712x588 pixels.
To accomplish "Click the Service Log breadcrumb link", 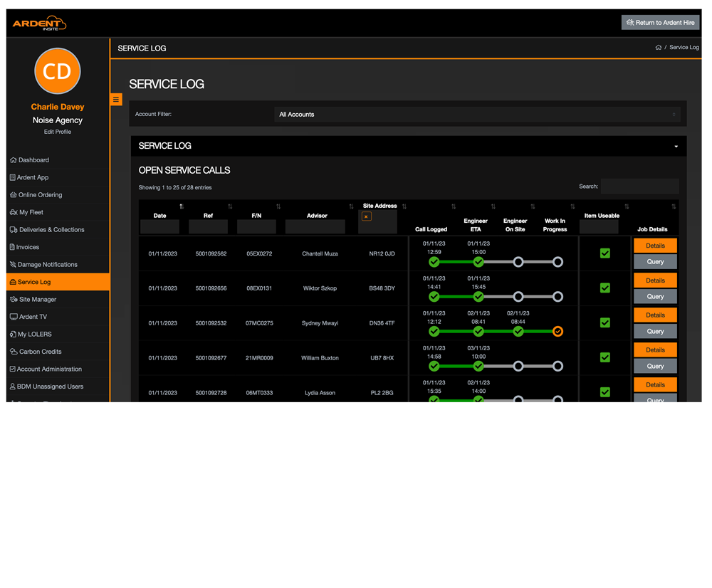I will point(684,47).
